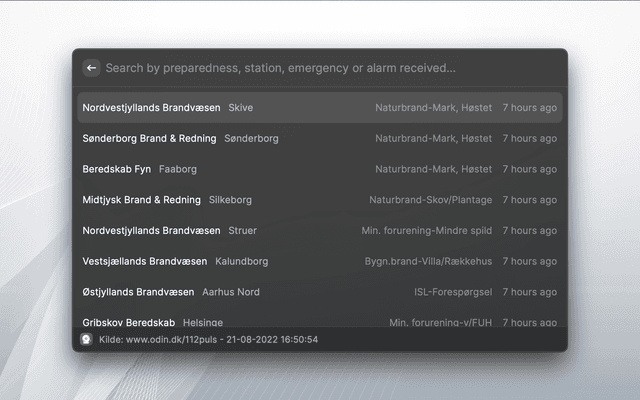Click the Faaborg station label

tap(178, 170)
